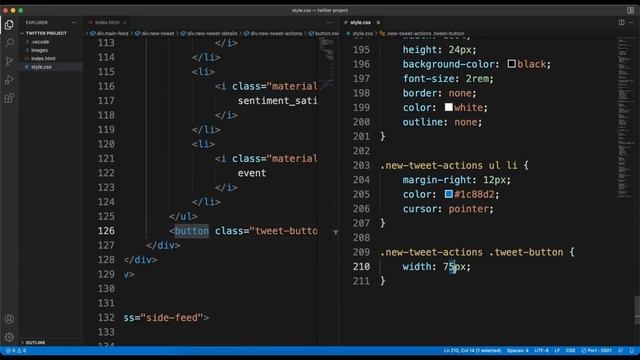The image size is (640, 360).
Task: Click the Ln 210, Col 14 cursor position
Action: tap(472, 351)
